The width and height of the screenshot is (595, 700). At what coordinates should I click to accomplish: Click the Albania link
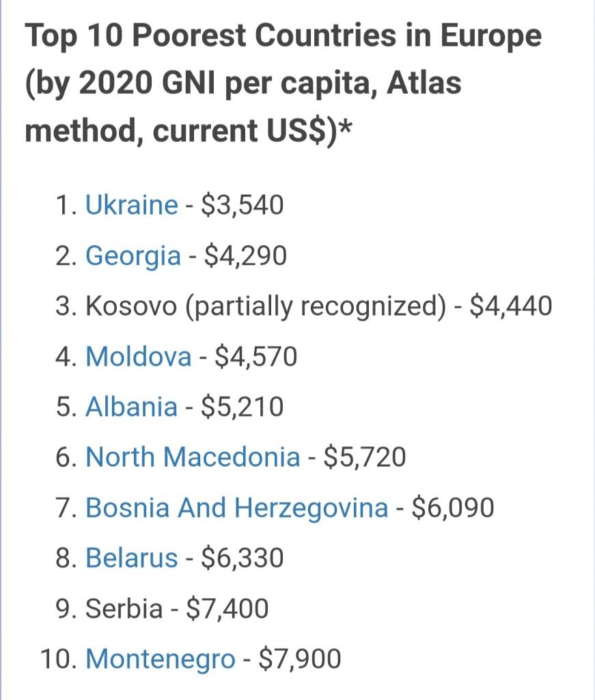131,407
